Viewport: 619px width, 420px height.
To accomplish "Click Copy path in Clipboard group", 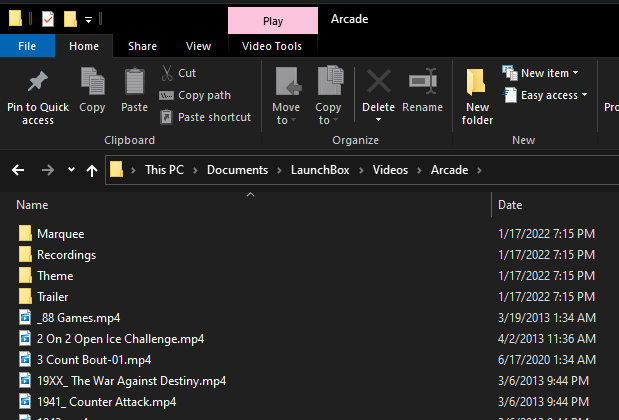I will pos(204,95).
